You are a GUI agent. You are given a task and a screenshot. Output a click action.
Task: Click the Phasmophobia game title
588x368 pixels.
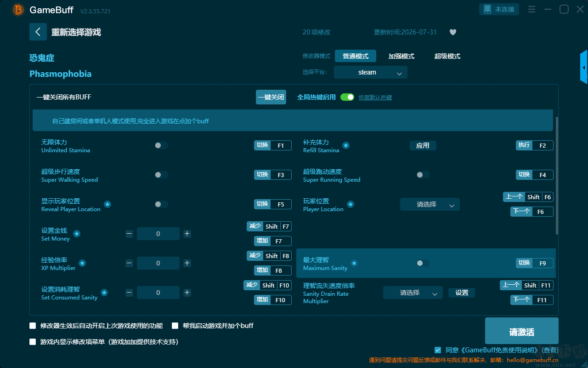coord(60,74)
